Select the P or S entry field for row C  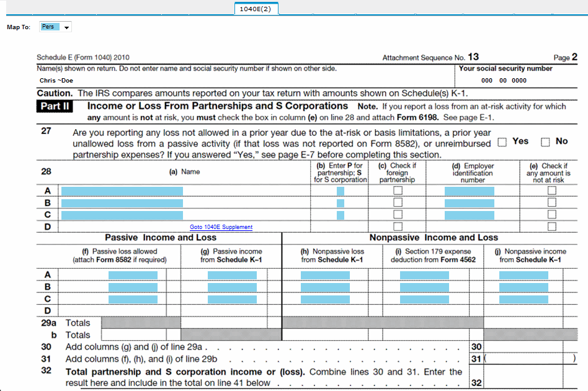click(x=341, y=215)
